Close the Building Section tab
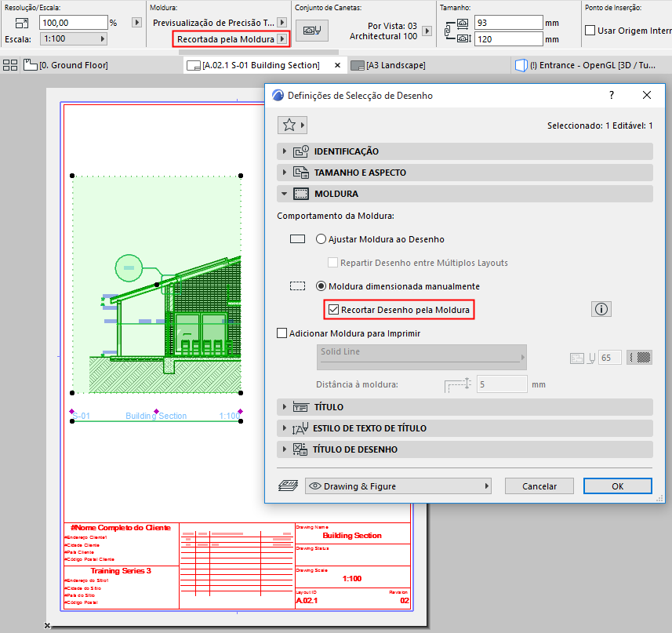 click(x=337, y=65)
